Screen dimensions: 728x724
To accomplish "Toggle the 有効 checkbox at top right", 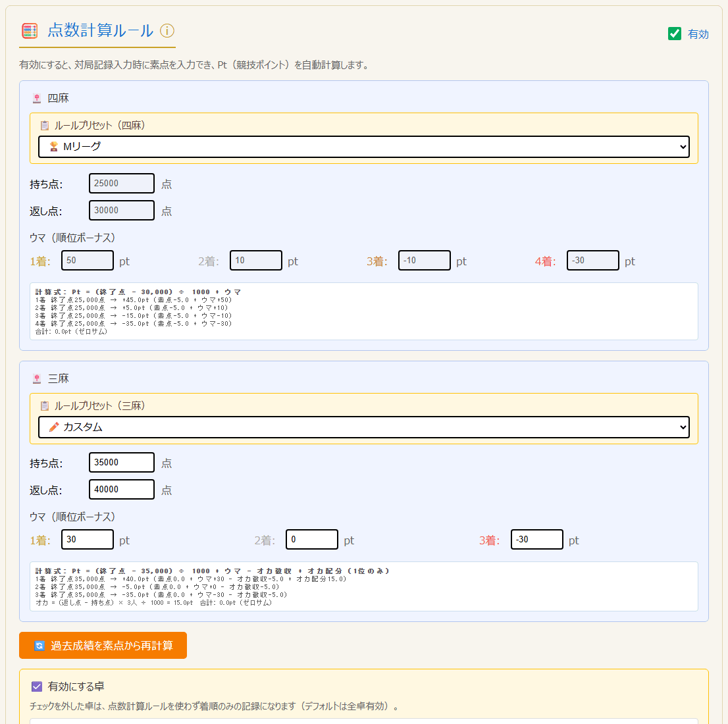I will pyautogui.click(x=675, y=34).
